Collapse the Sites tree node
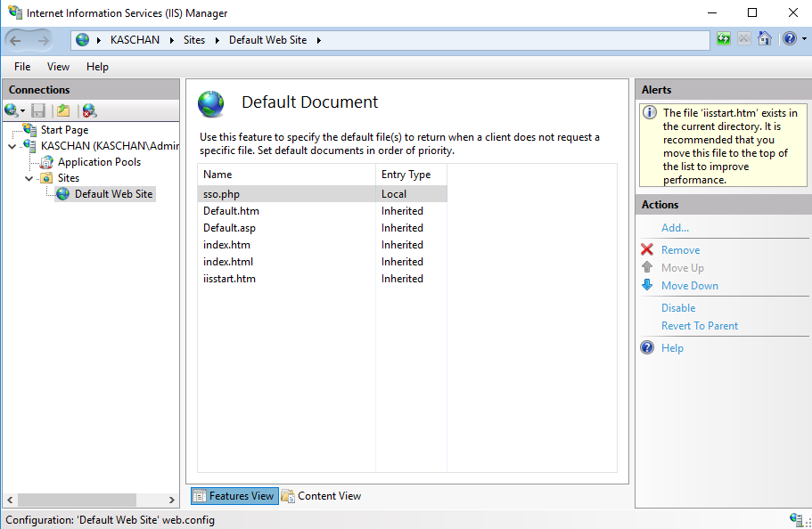This screenshot has height=529, width=812. tap(29, 178)
